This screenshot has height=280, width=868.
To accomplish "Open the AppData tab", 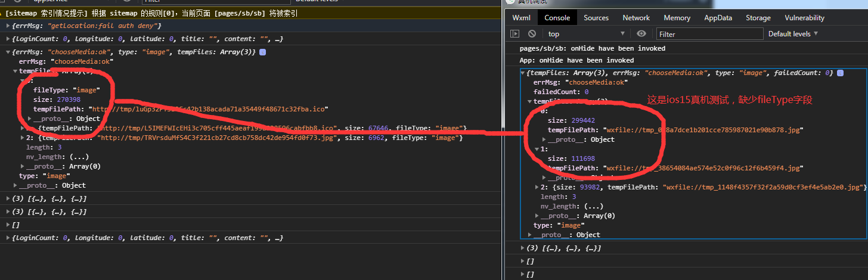I will coord(718,18).
